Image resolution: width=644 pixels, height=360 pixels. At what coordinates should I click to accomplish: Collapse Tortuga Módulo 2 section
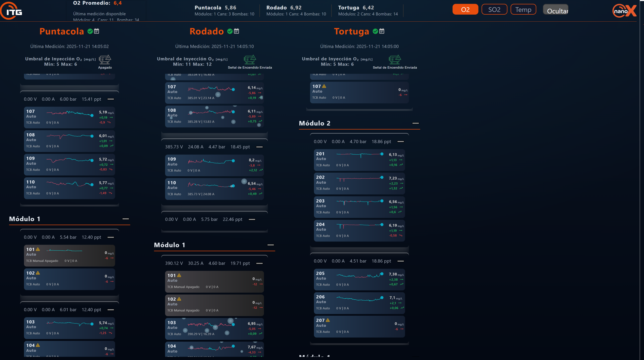tap(415, 123)
